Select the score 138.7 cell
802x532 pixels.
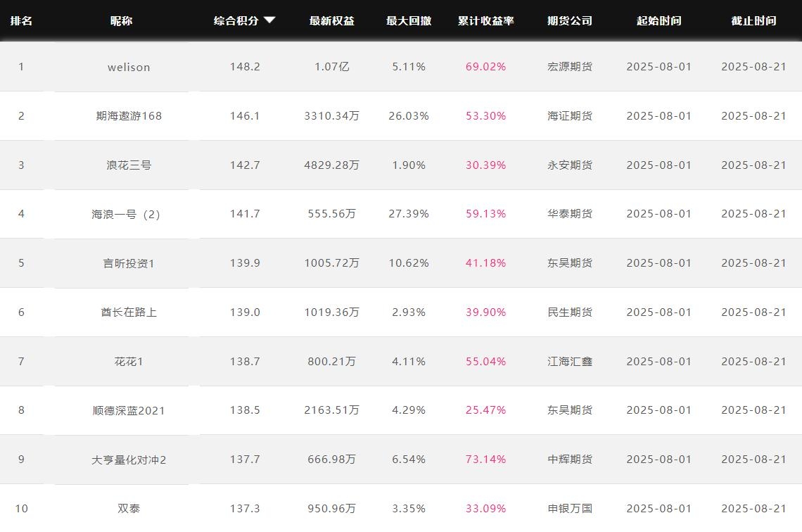[245, 361]
